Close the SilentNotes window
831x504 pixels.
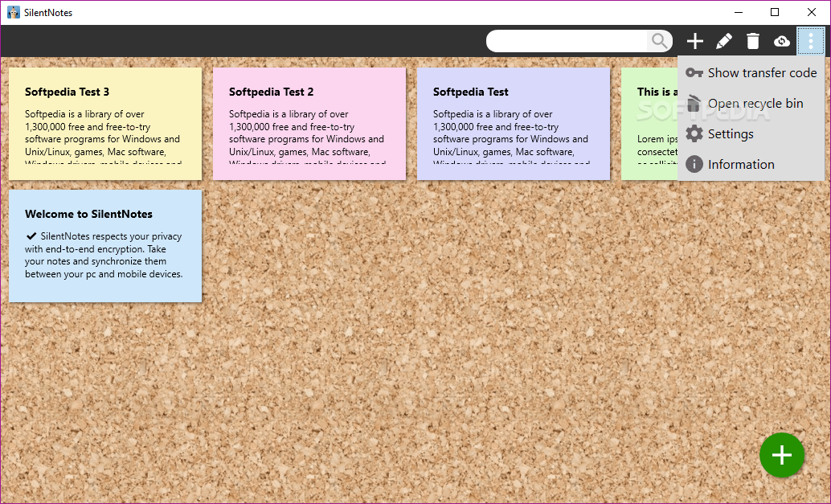[812, 12]
